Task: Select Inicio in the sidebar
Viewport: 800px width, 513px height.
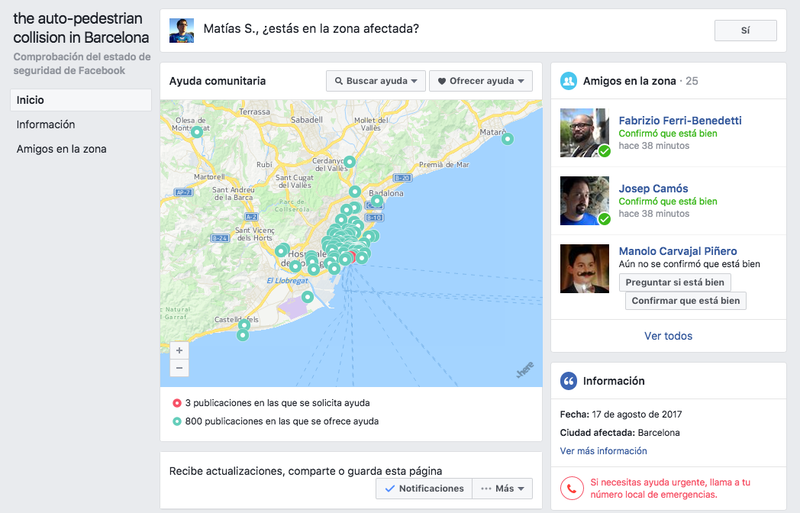Action: point(81,100)
